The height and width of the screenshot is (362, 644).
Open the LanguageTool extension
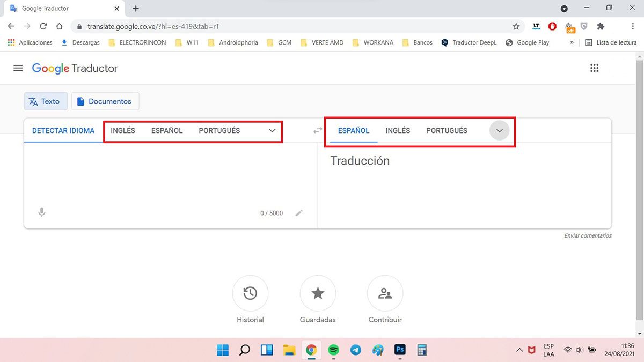pos(536,26)
